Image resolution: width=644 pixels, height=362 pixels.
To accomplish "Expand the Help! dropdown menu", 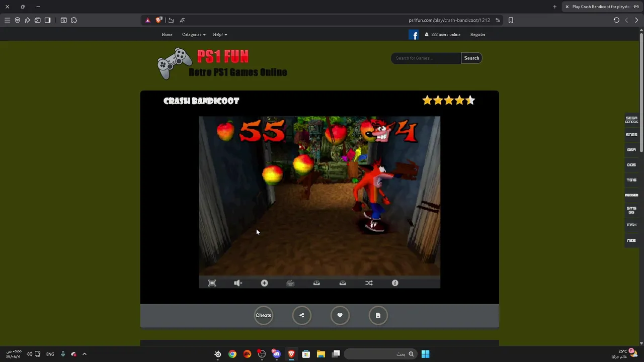I will coord(220,35).
